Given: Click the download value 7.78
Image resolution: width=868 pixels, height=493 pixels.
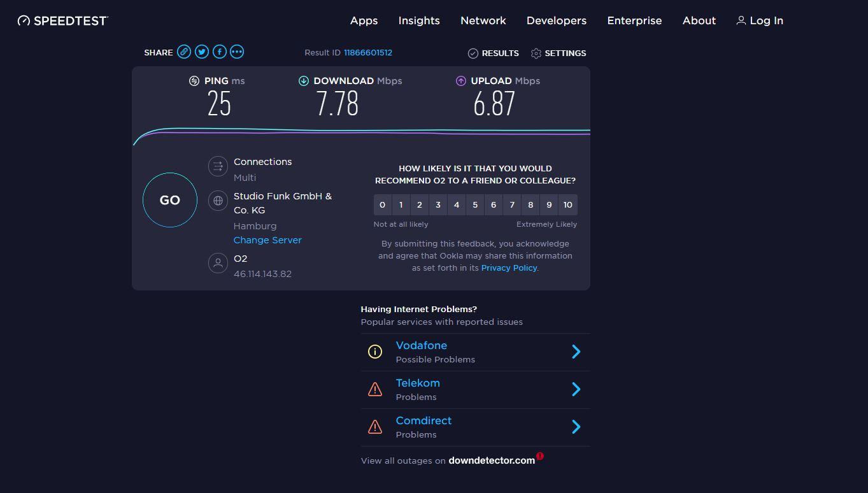Looking at the screenshot, I should click(338, 104).
